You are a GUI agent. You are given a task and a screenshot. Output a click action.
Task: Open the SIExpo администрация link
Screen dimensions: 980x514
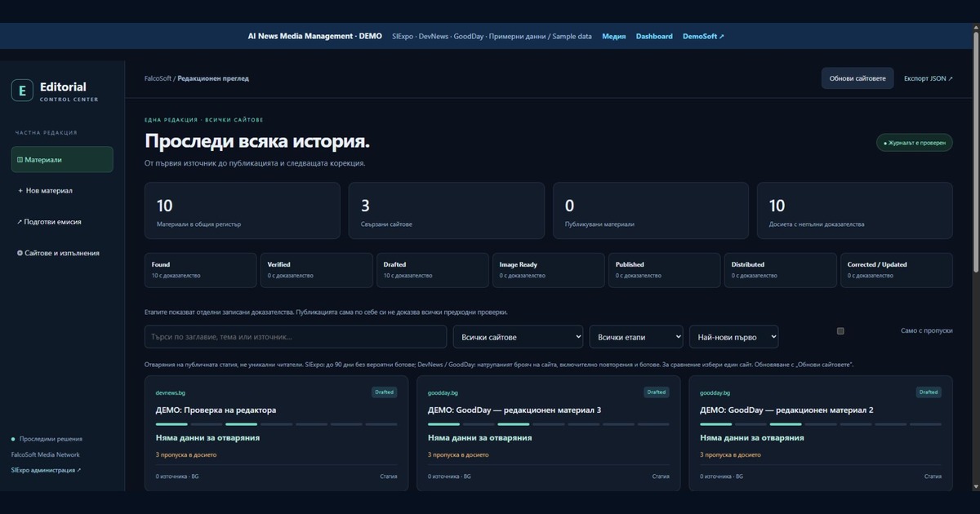[x=47, y=470]
